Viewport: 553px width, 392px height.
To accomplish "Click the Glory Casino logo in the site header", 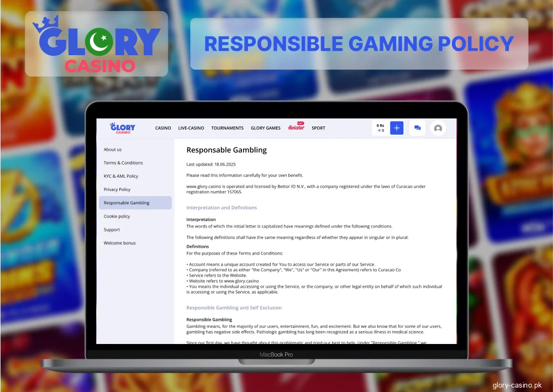I will pos(123,128).
